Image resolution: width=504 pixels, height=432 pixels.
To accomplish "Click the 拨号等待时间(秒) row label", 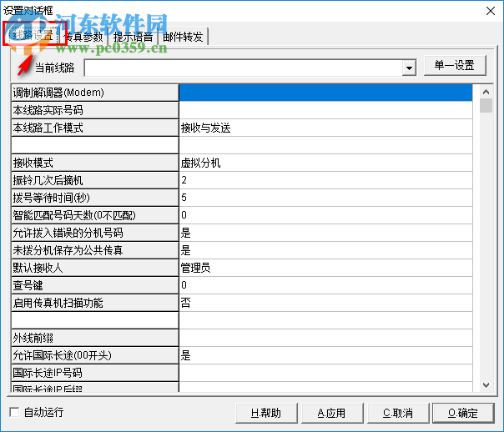I will [95, 198].
